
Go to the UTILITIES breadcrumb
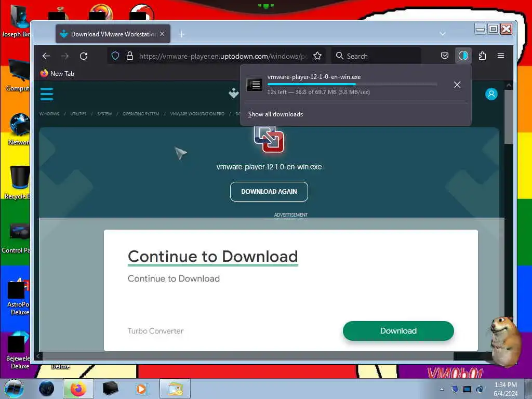(x=78, y=114)
